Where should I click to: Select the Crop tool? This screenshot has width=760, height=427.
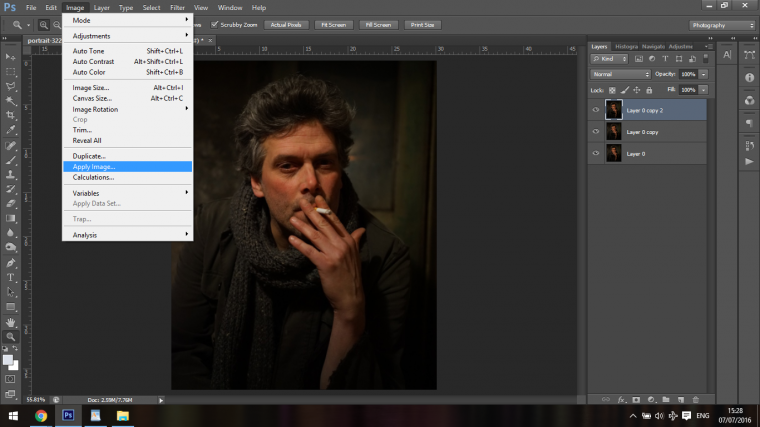10,115
